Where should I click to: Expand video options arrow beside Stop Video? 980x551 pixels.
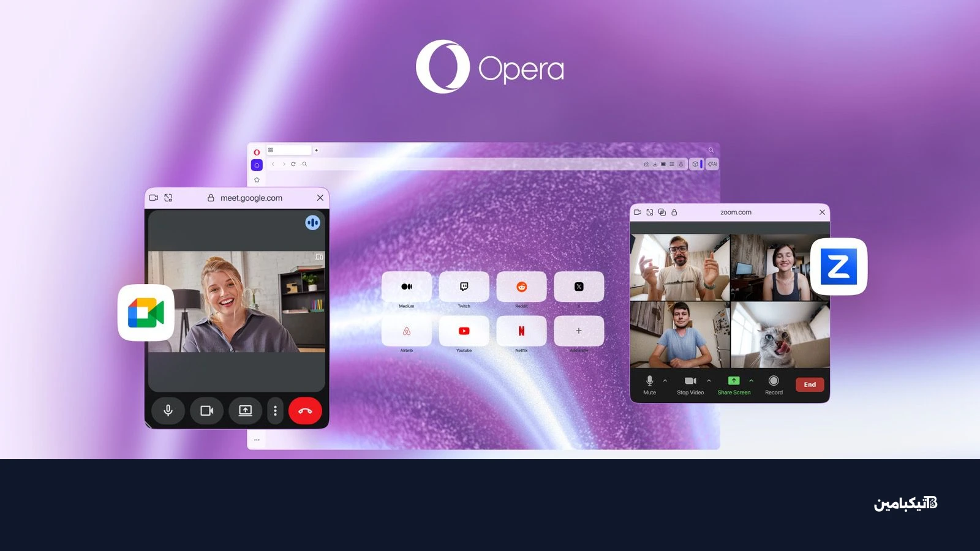click(709, 381)
